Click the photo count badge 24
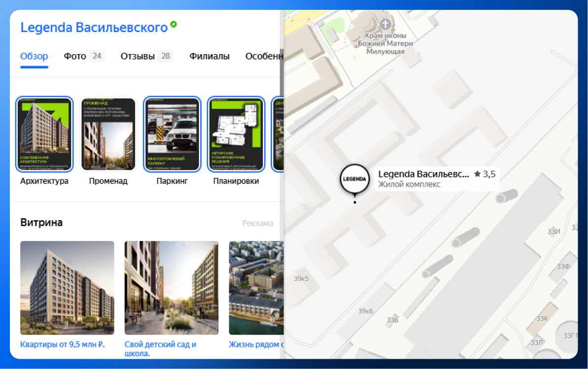The height and width of the screenshot is (369, 588). point(97,56)
